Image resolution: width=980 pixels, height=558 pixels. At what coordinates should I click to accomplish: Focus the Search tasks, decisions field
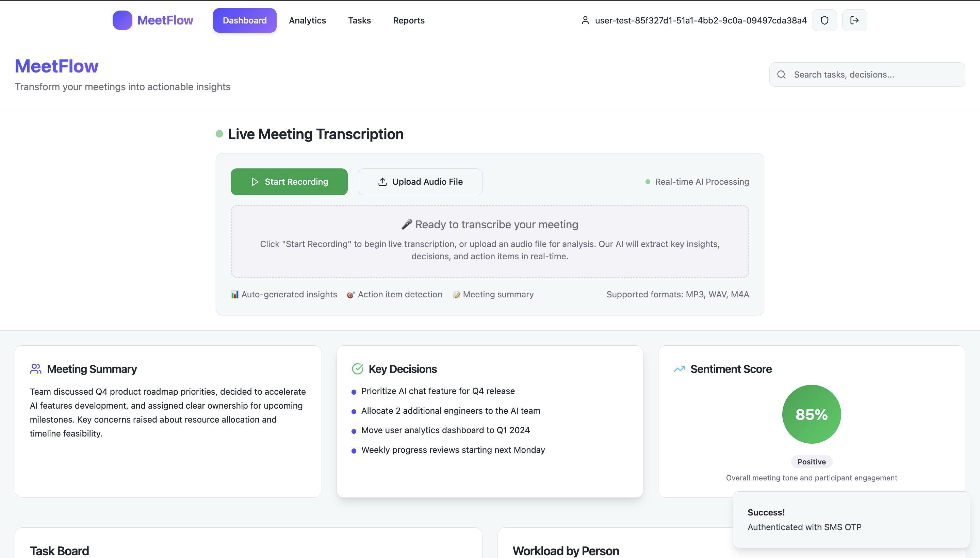pyautogui.click(x=874, y=75)
